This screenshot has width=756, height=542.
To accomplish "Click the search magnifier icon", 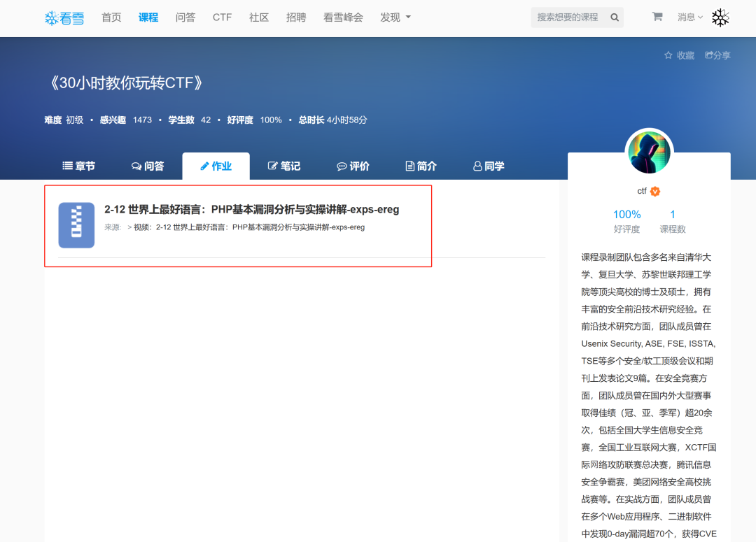I will [615, 17].
